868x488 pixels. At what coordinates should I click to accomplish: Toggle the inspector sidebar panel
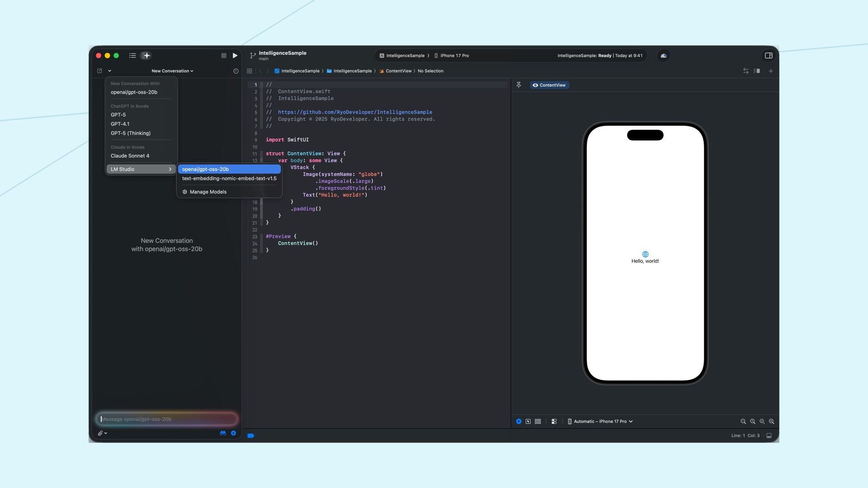click(769, 56)
